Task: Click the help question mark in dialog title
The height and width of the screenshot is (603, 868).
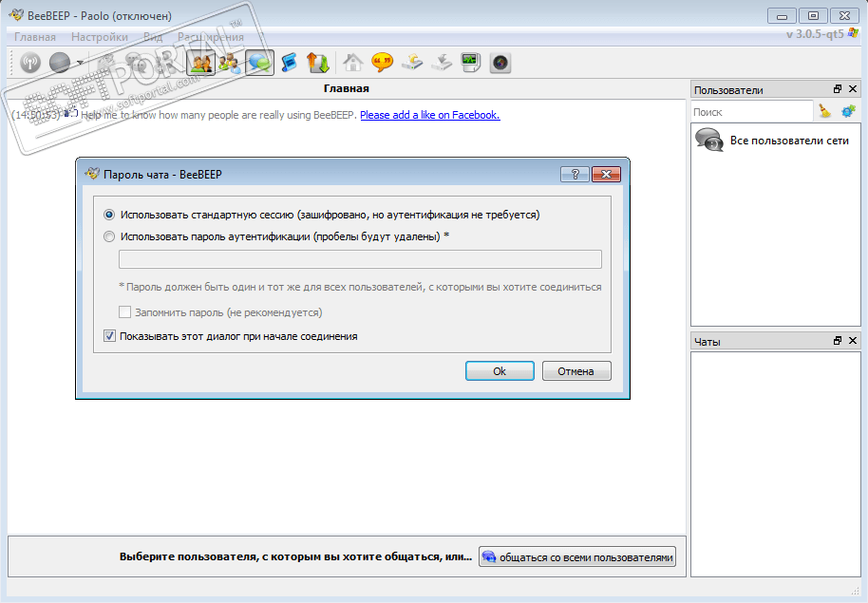Action: (575, 175)
